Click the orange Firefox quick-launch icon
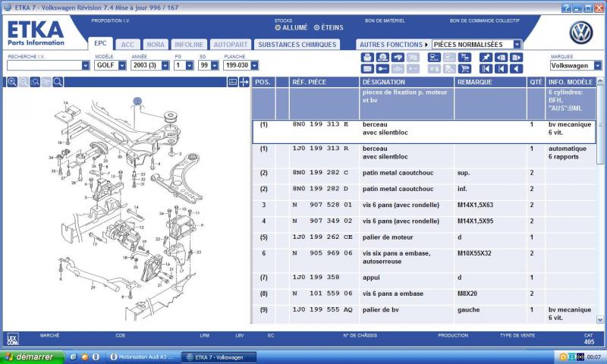607x364 pixels. [84, 357]
